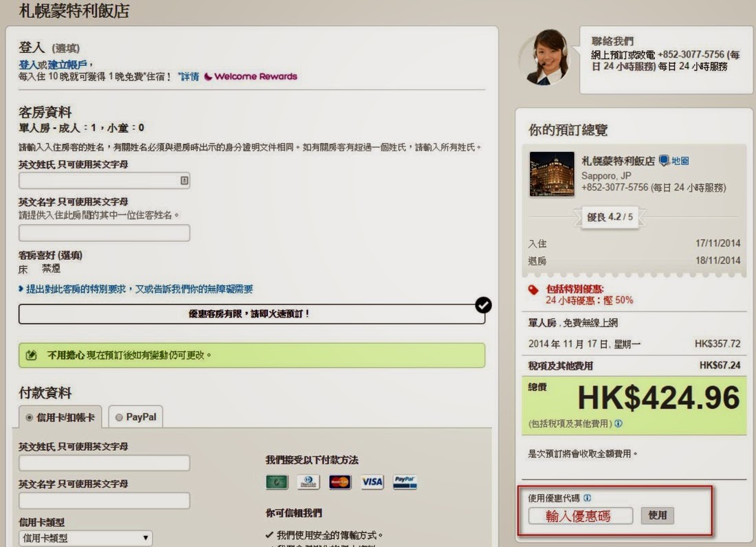Focus the guest 英文姓氏 input field
This screenshot has width=756, height=547.
click(104, 180)
